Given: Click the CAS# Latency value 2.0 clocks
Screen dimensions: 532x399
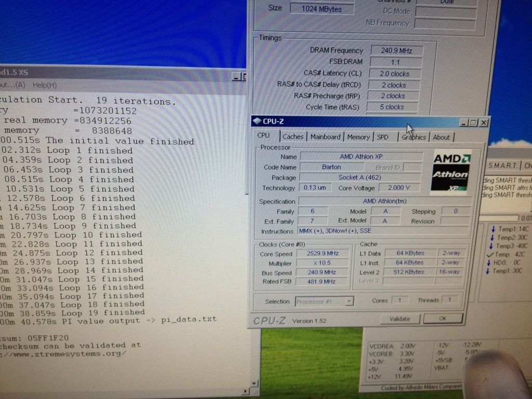Looking at the screenshot, I should [395, 74].
